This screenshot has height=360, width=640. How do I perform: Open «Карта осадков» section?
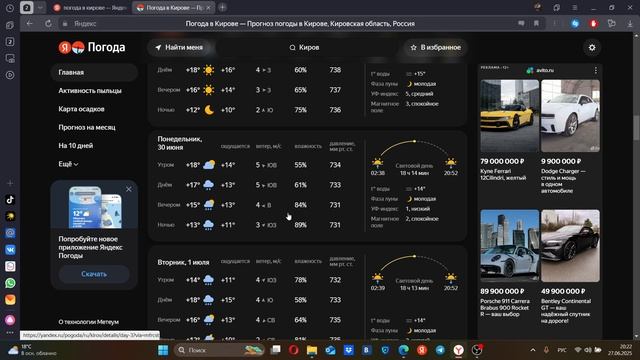[x=81, y=109]
